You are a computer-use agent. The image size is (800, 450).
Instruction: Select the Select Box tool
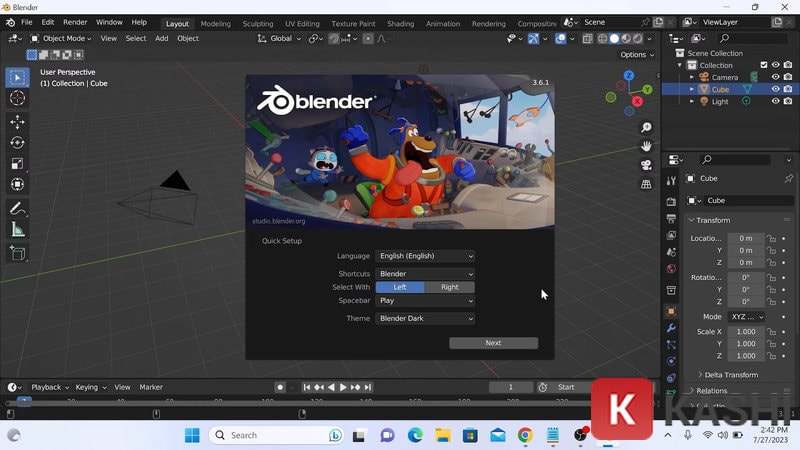(18, 78)
